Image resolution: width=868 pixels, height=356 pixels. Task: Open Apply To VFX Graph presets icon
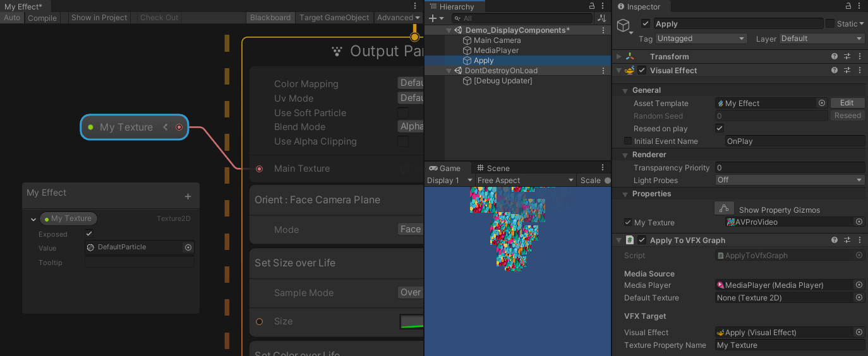[847, 240]
